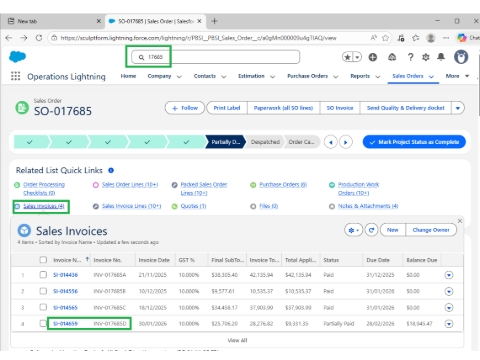Show next path stages arrow

coord(346,142)
